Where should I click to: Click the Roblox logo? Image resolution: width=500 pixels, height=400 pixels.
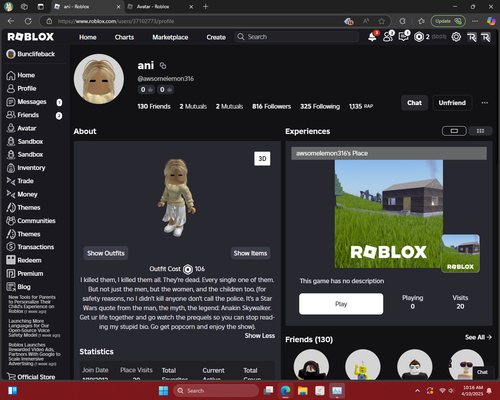tap(31, 37)
